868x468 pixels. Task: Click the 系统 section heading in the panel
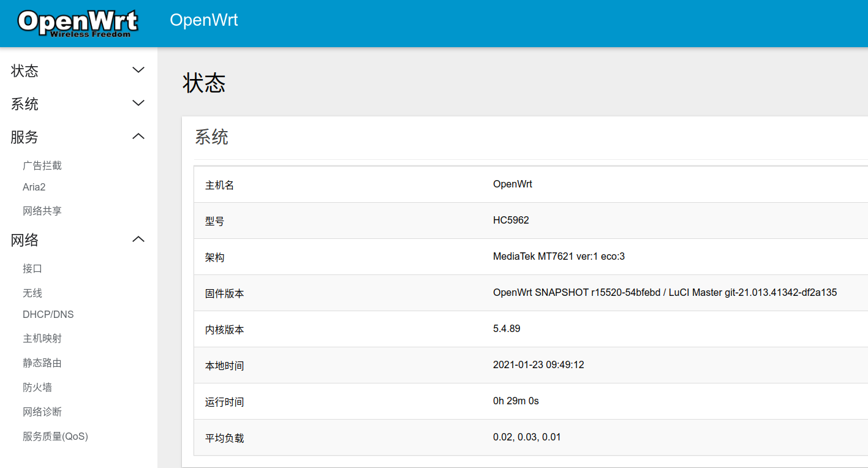pos(211,137)
